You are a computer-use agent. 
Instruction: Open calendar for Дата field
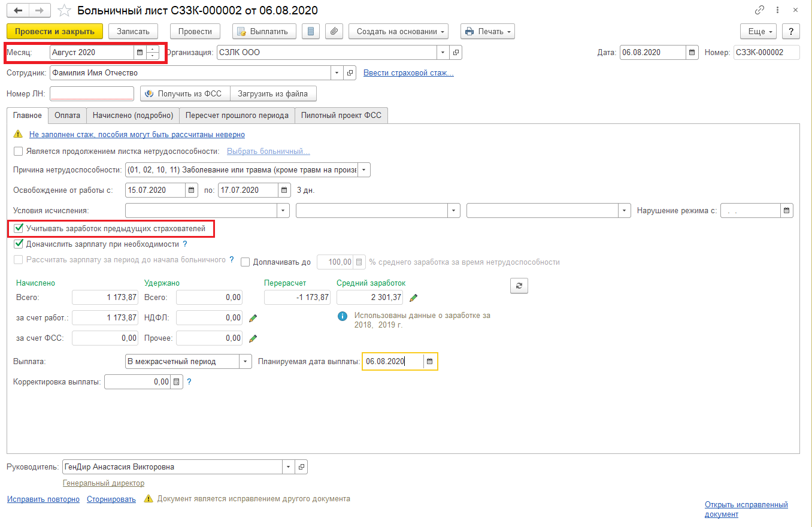click(692, 53)
